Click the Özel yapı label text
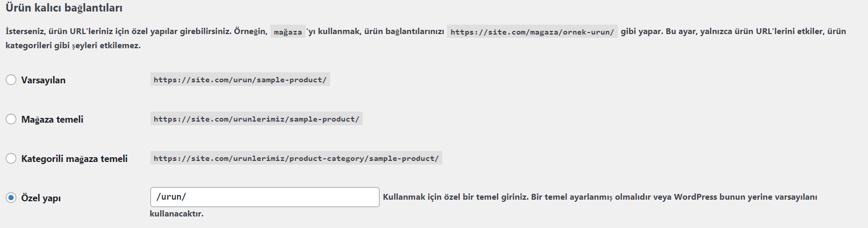The width and height of the screenshot is (868, 228). 41,198
